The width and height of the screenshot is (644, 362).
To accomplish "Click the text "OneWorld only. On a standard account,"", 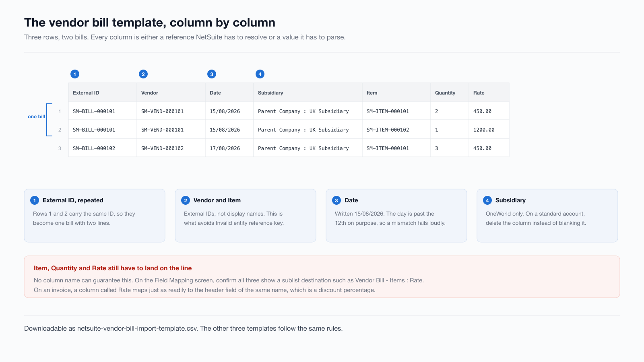I will point(535,214).
